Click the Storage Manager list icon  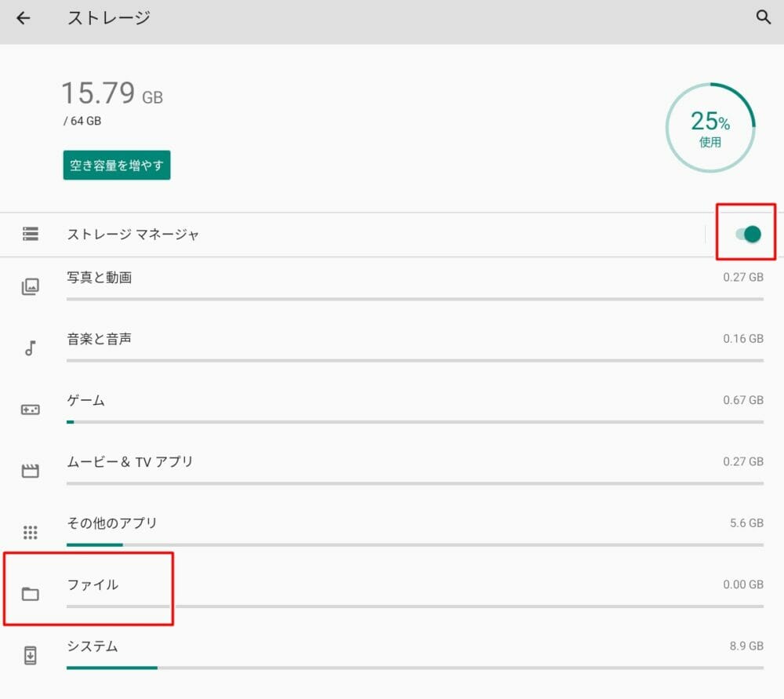pyautogui.click(x=31, y=234)
